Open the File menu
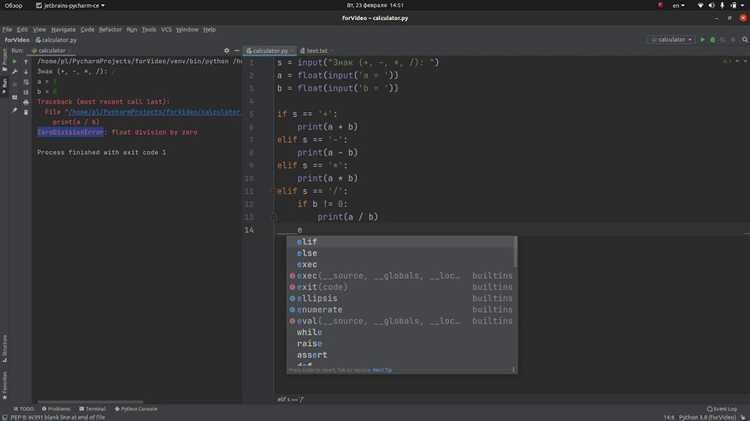 [7, 30]
